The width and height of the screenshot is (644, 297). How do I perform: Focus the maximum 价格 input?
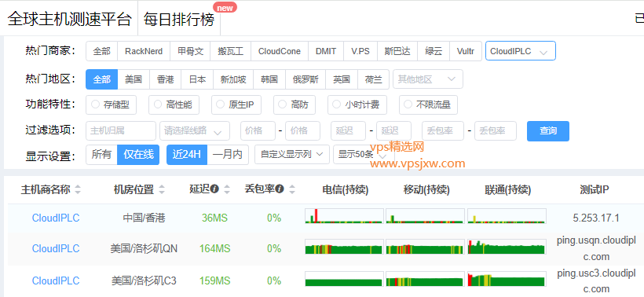coord(302,131)
